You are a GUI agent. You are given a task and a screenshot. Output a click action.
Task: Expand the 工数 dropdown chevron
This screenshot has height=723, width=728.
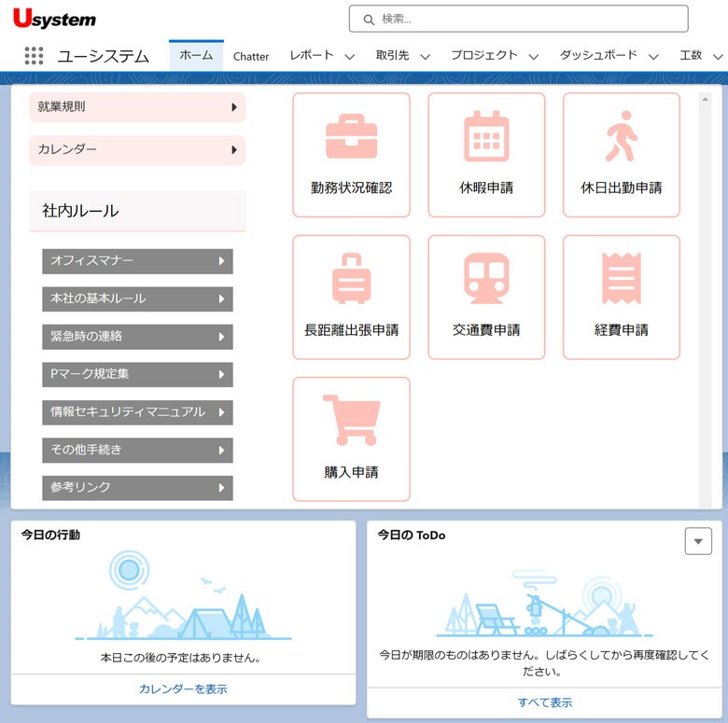pyautogui.click(x=718, y=57)
